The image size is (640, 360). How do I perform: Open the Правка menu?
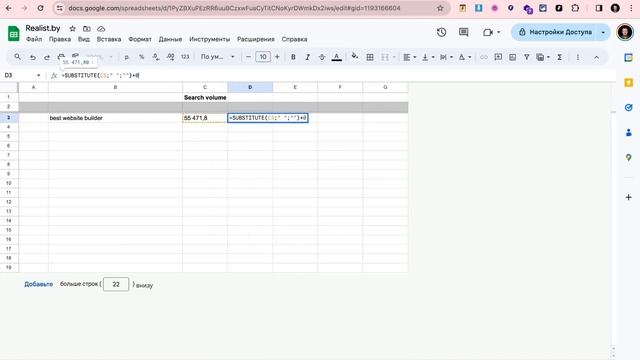click(60, 39)
